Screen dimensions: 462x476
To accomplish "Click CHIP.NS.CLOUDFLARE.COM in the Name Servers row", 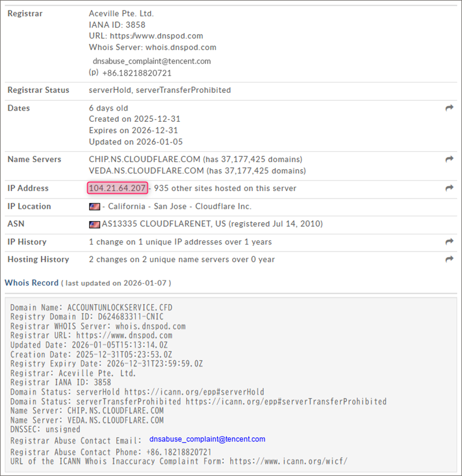I will 144,159.
